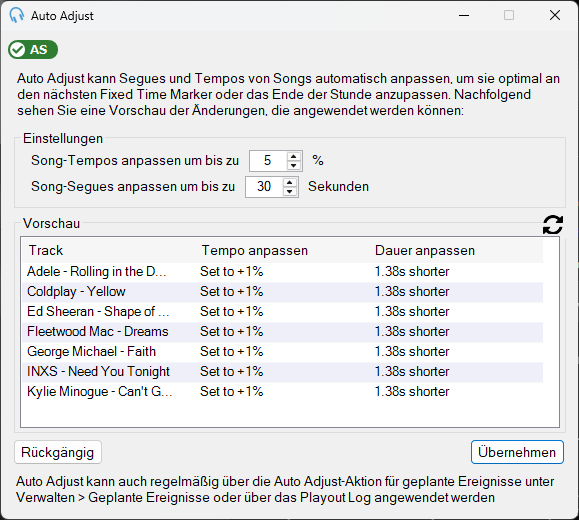
Task: Click the refresh preview icon
Action: 553,225
